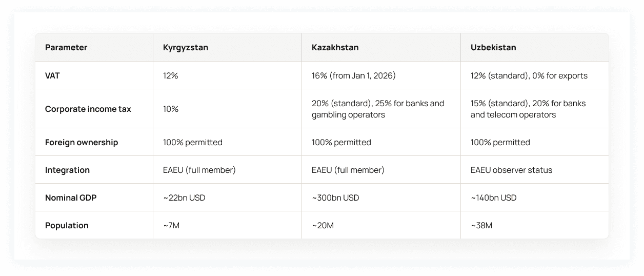This screenshot has height=276, width=644.
Task: Select the Integration row label
Action: (x=67, y=170)
